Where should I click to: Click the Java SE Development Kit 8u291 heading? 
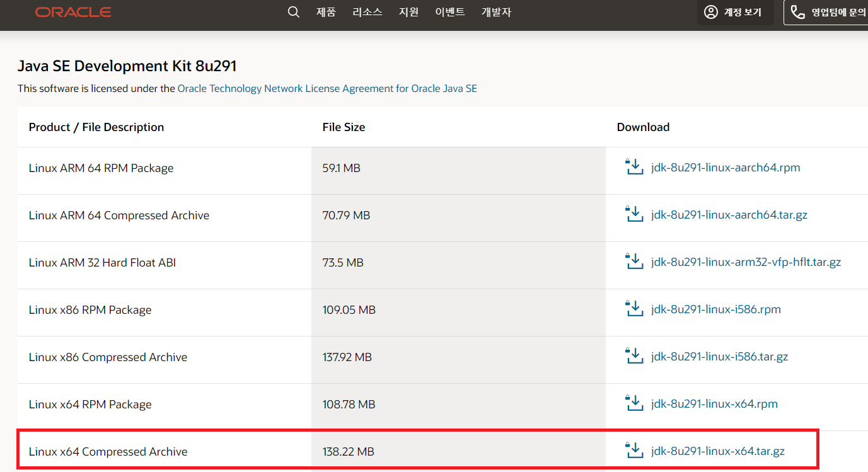click(127, 66)
